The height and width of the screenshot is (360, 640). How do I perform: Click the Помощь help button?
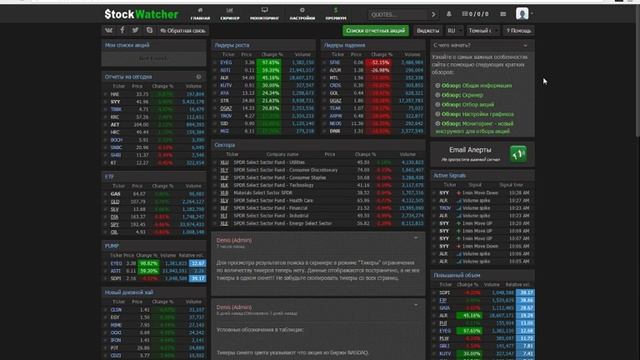pyautogui.click(x=518, y=31)
